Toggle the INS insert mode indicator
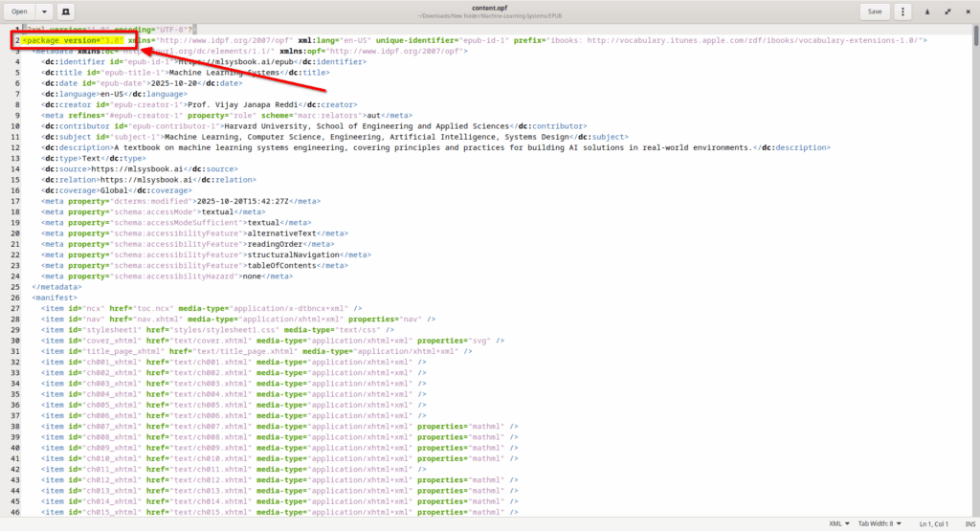The image size is (980, 531). click(x=970, y=523)
